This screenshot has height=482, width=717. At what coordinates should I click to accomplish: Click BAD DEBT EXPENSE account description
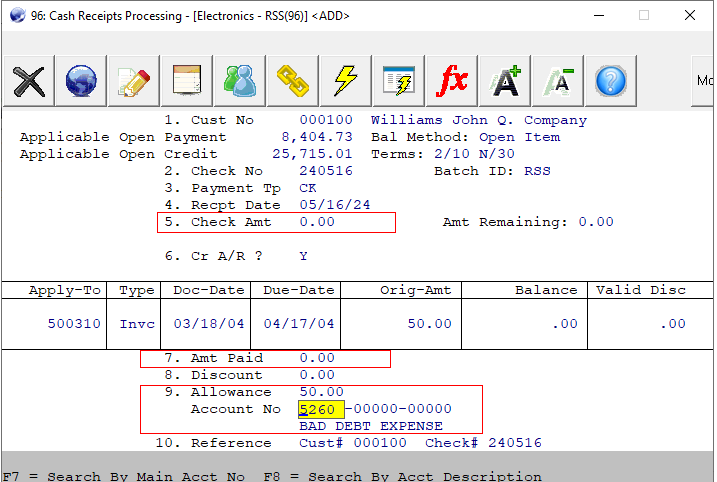pos(371,426)
